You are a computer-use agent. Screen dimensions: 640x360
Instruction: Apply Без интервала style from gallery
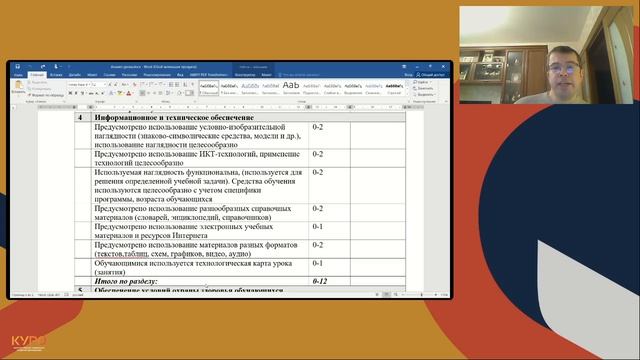(229, 89)
